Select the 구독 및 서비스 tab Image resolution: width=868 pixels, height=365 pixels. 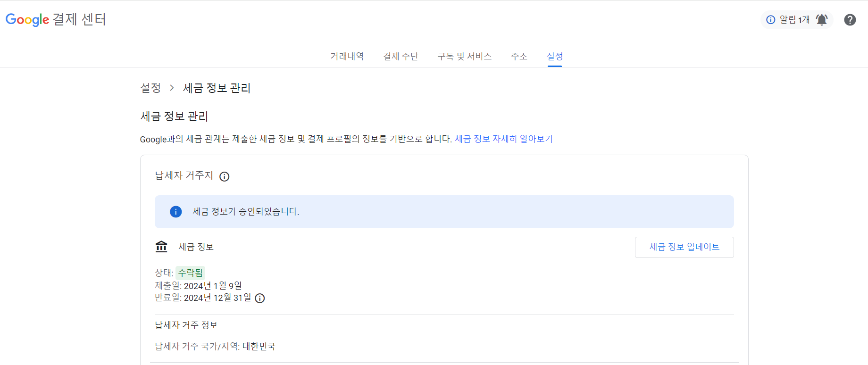[465, 56]
